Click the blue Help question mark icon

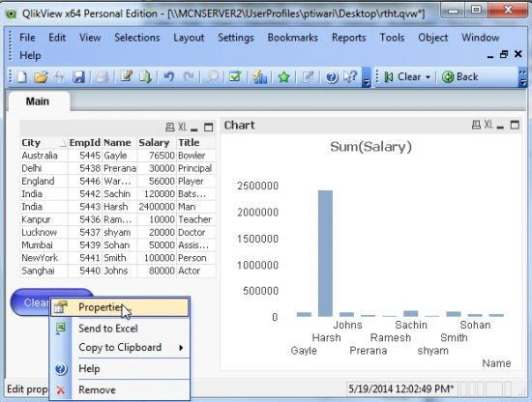(332, 77)
